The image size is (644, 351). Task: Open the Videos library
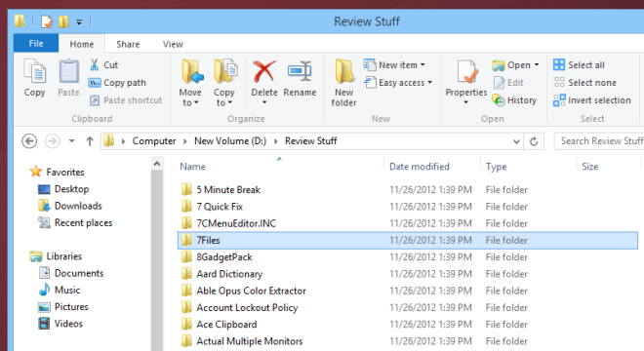click(x=60, y=324)
